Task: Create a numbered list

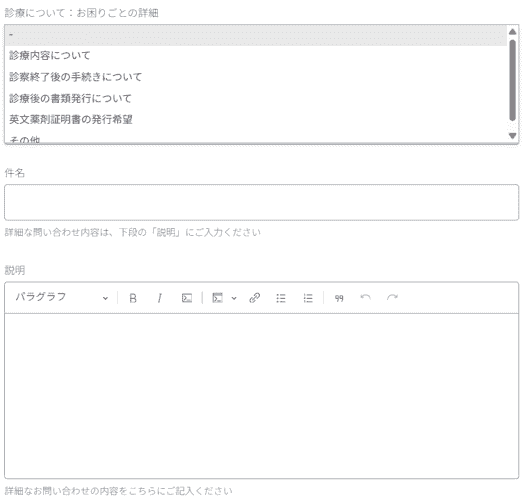Action: (308, 298)
